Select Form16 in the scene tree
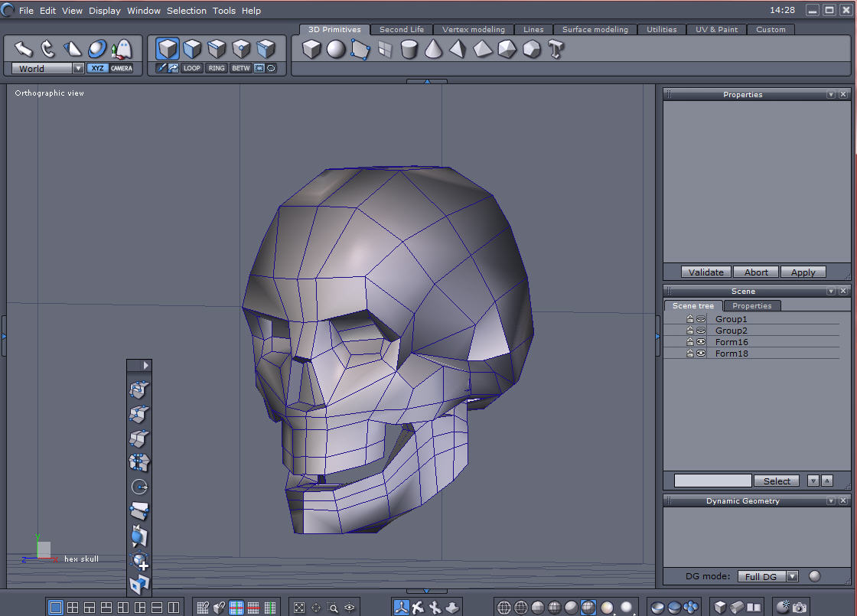 (x=732, y=342)
